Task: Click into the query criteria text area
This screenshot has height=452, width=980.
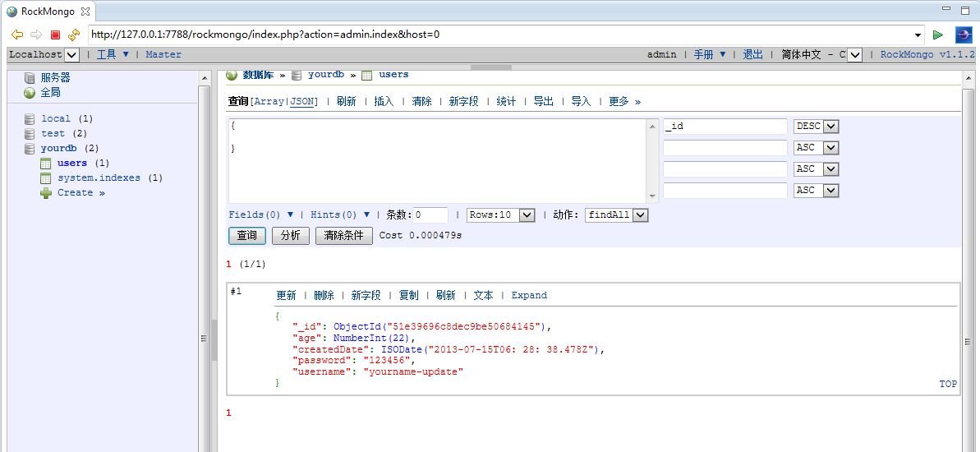Action: 438,160
